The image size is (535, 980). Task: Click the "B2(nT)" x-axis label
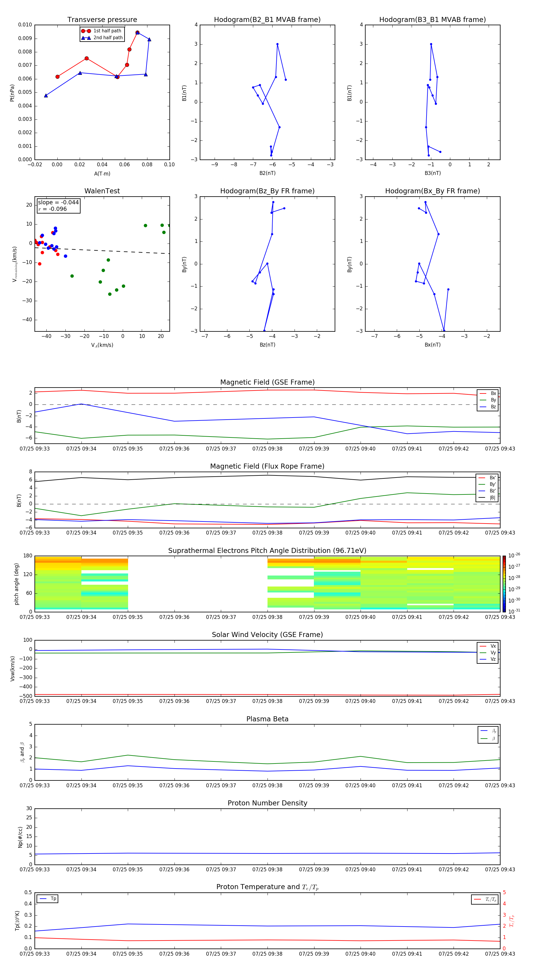coord(267,173)
